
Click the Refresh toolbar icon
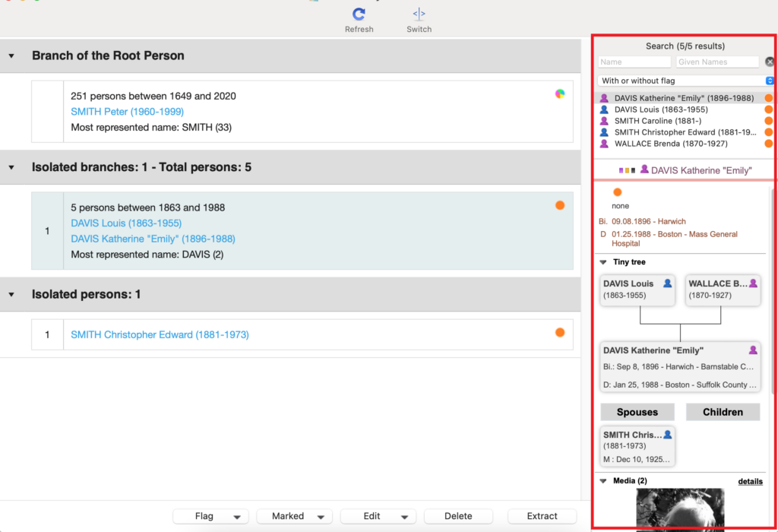click(x=359, y=14)
